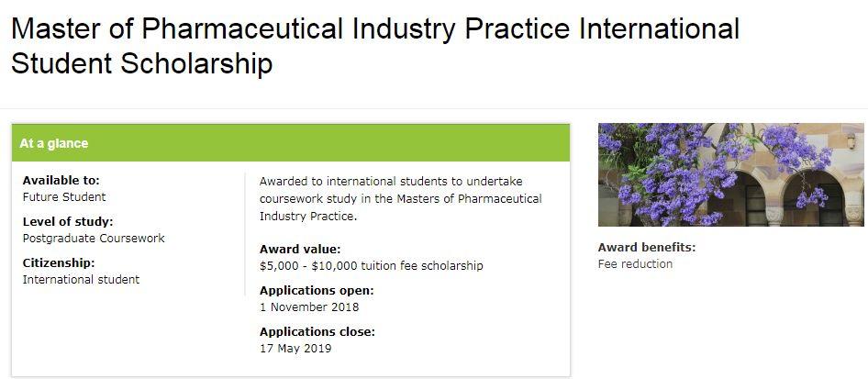Click the 'Citizenship:' label
Screen dimensions: 868x379
coord(59,263)
